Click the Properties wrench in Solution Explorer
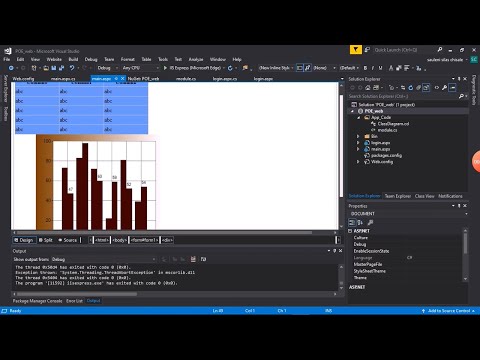The image size is (480, 360). point(444,88)
